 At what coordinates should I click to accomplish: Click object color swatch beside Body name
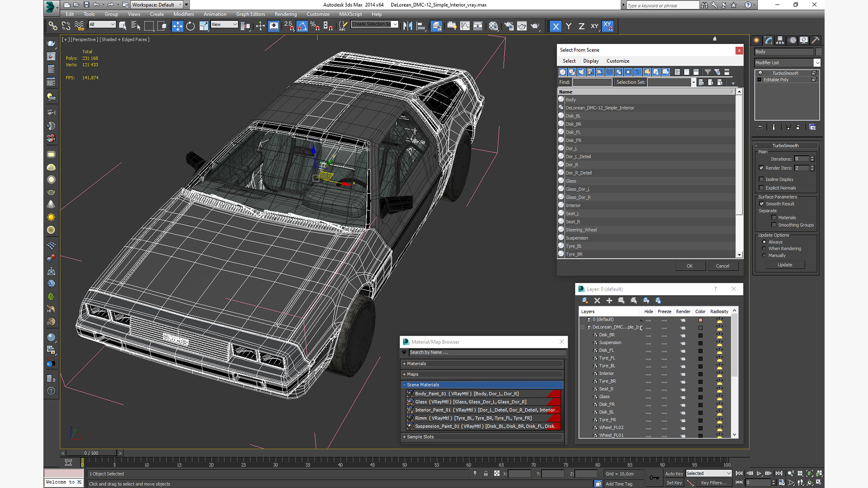pyautogui.click(x=819, y=52)
